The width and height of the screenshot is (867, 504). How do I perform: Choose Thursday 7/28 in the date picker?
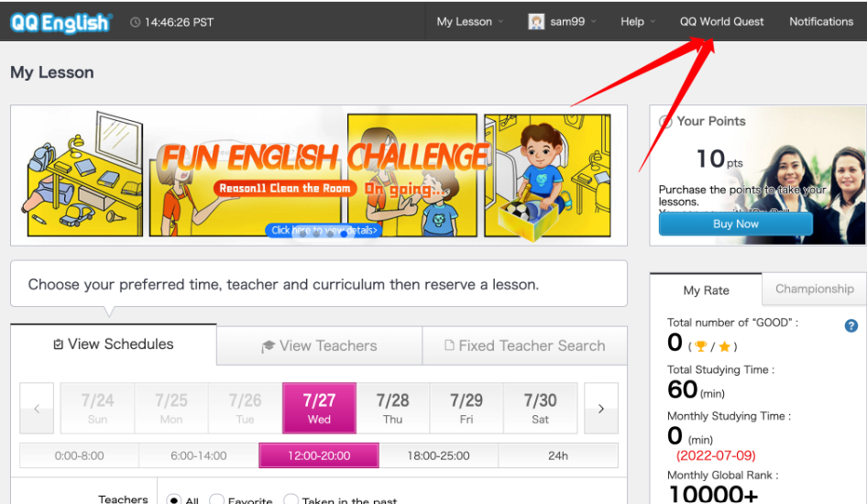(392, 409)
